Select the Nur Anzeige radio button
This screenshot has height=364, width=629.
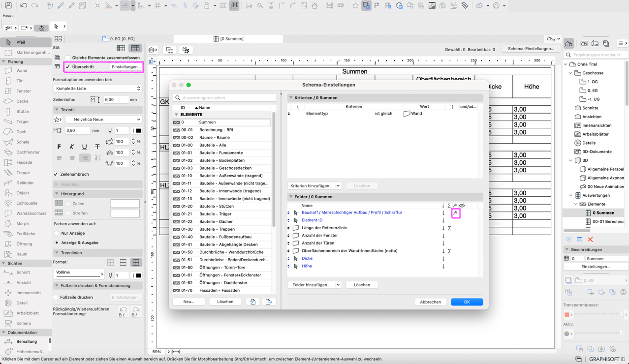pyautogui.click(x=57, y=233)
